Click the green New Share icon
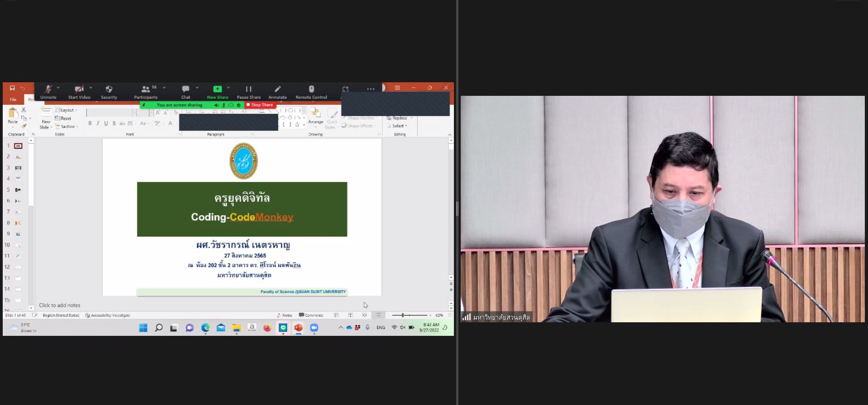This screenshot has width=868, height=405. (217, 89)
